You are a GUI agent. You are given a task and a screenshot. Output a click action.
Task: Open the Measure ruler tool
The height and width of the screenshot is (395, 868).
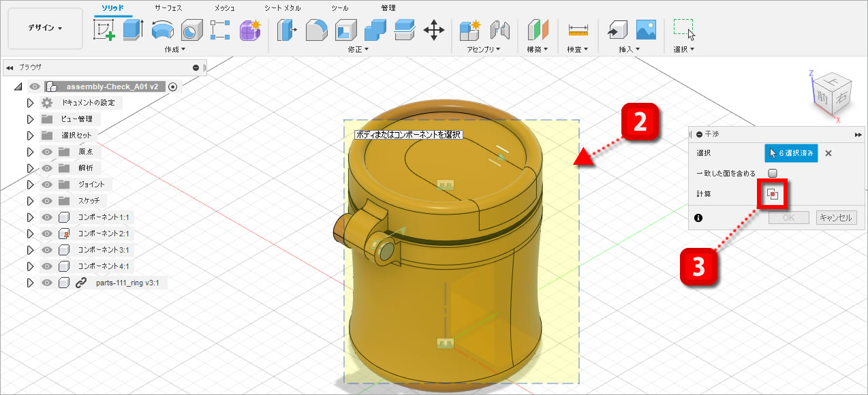[x=578, y=30]
